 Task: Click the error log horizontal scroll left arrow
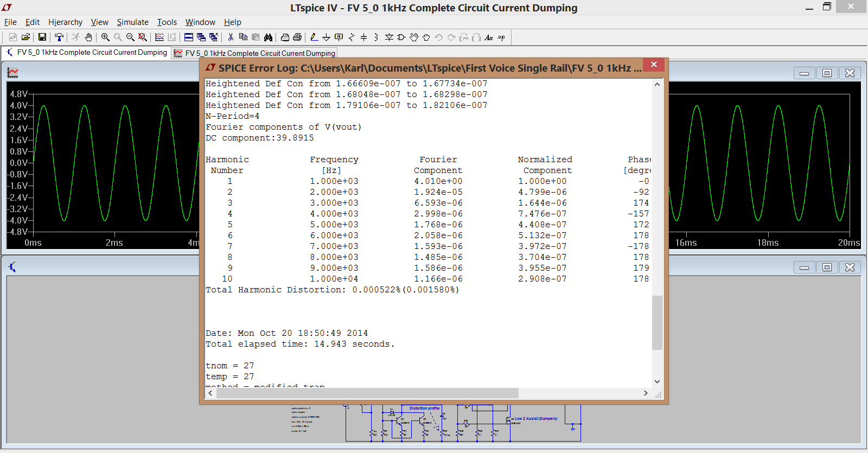210,393
